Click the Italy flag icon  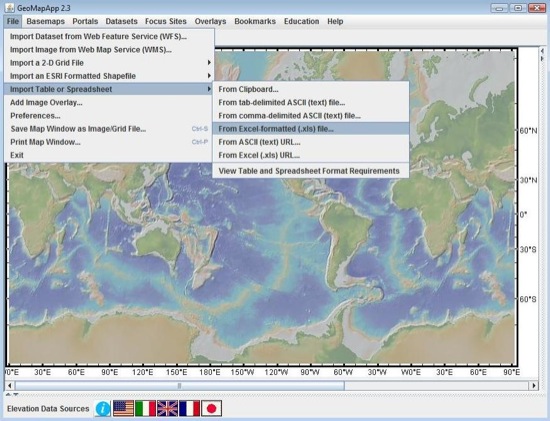click(146, 409)
